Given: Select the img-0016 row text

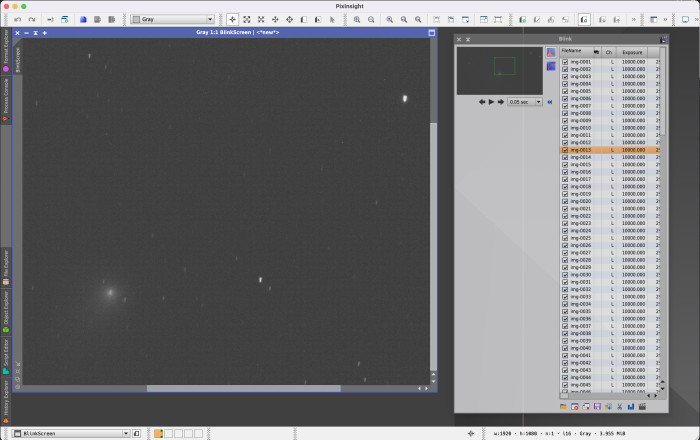Looking at the screenshot, I should (581, 172).
